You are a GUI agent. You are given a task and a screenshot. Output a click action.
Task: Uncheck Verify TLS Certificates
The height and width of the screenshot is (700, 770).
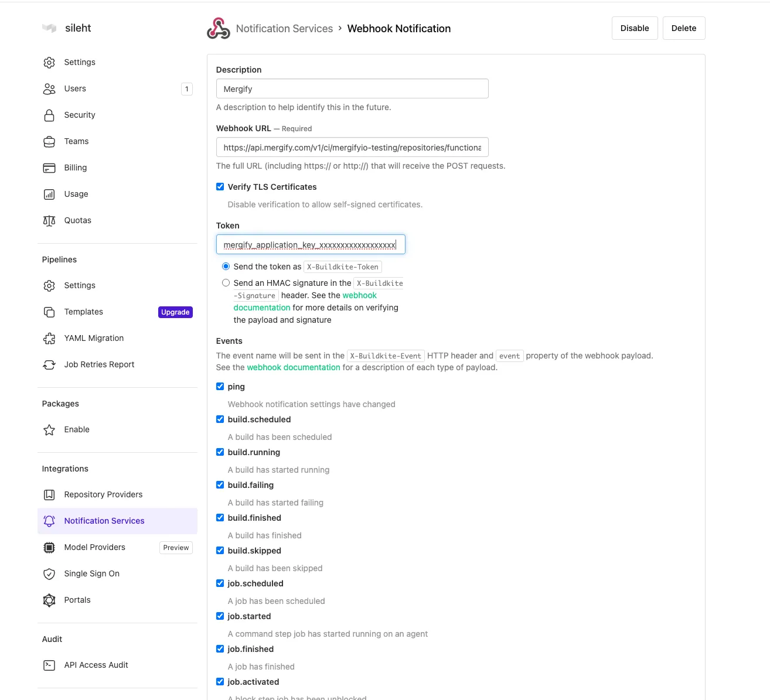point(220,186)
